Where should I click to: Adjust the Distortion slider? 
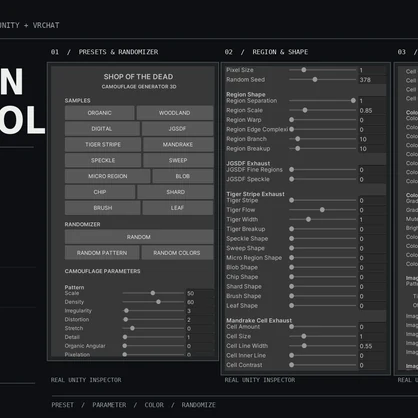coord(153,320)
